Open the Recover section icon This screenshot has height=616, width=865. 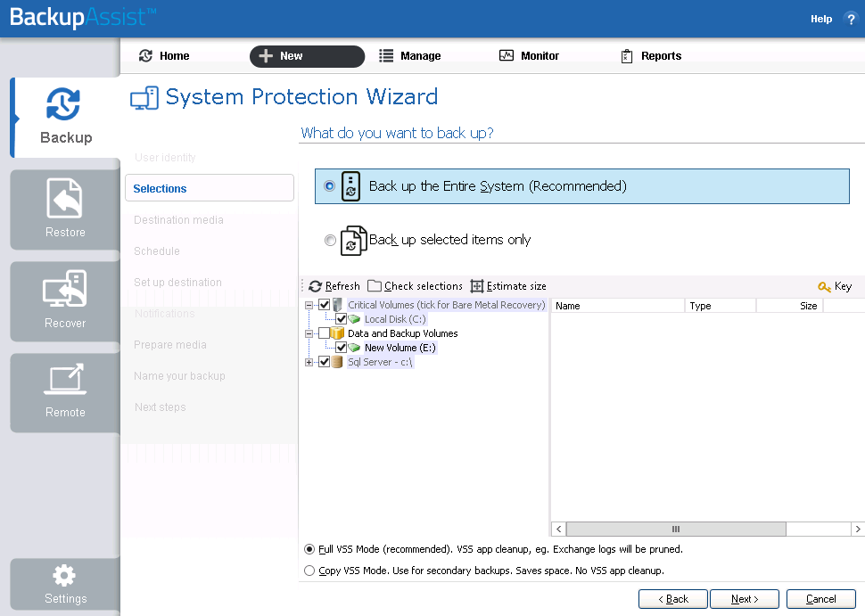[64, 288]
